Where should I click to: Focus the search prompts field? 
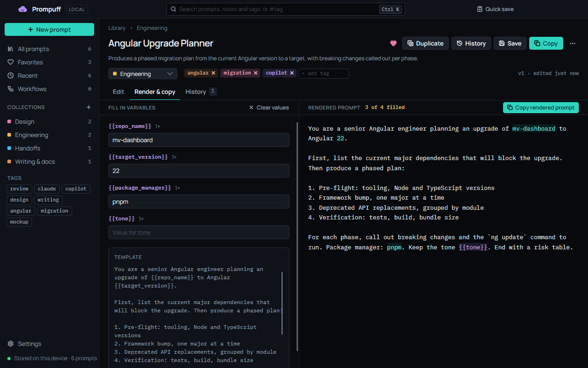click(x=285, y=9)
